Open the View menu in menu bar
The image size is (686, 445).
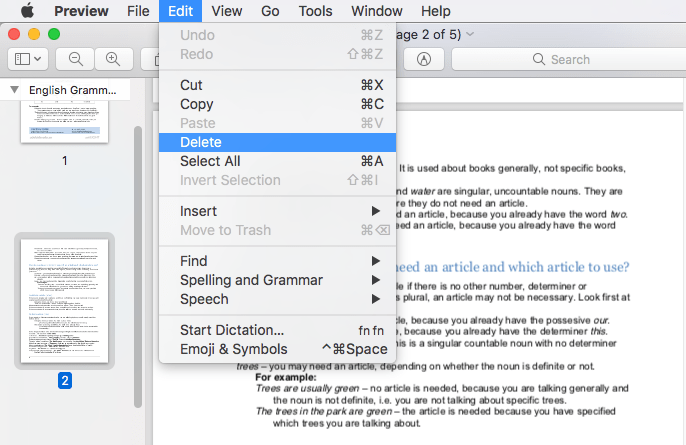[227, 11]
